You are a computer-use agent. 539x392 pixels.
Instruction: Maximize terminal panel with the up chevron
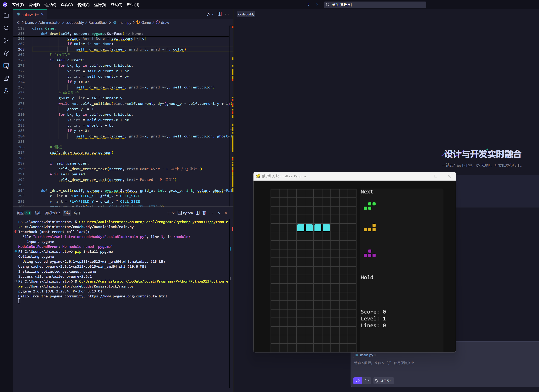point(218,213)
